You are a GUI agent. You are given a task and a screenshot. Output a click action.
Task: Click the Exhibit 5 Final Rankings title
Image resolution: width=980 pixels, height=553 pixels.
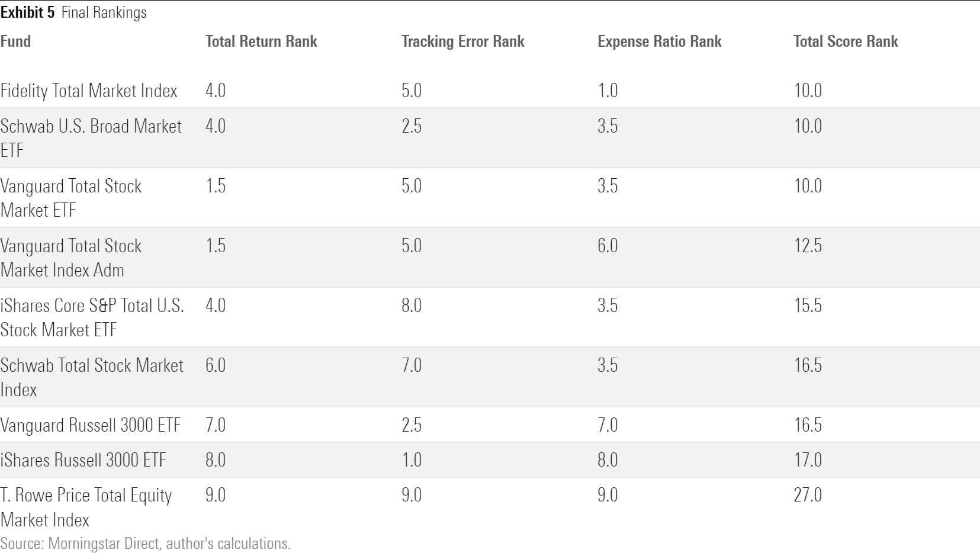[73, 12]
